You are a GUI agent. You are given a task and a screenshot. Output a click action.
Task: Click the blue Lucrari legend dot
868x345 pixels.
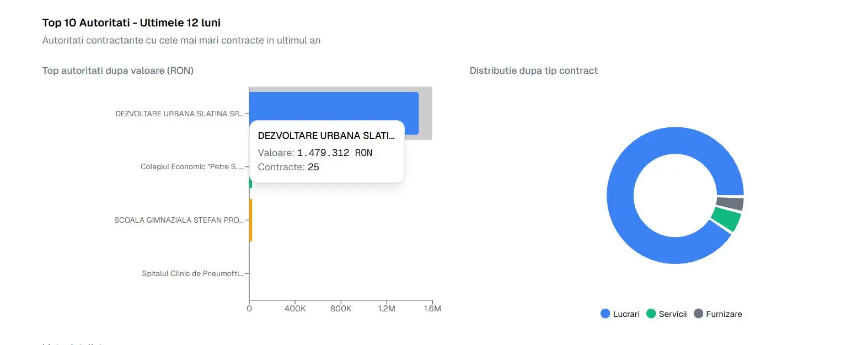[x=605, y=314]
